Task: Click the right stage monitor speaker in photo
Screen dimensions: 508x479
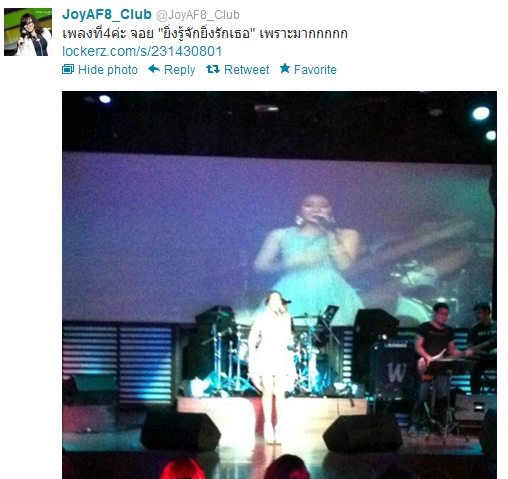Action: point(363,433)
